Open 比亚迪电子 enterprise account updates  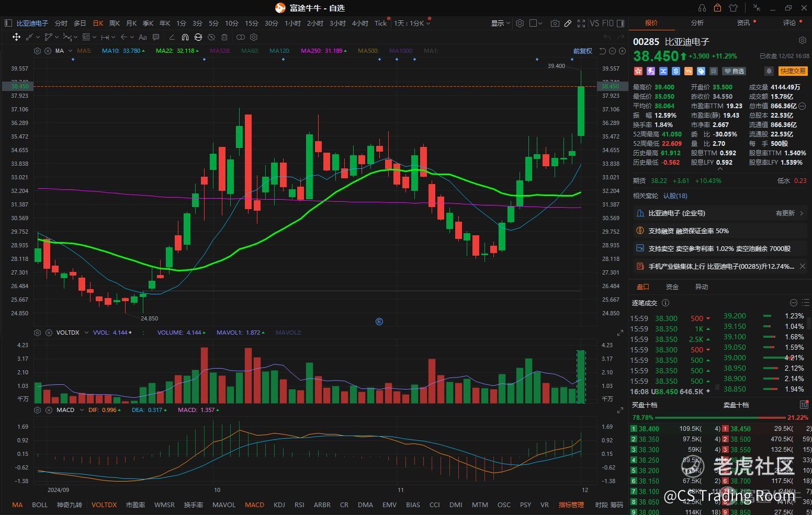720,213
